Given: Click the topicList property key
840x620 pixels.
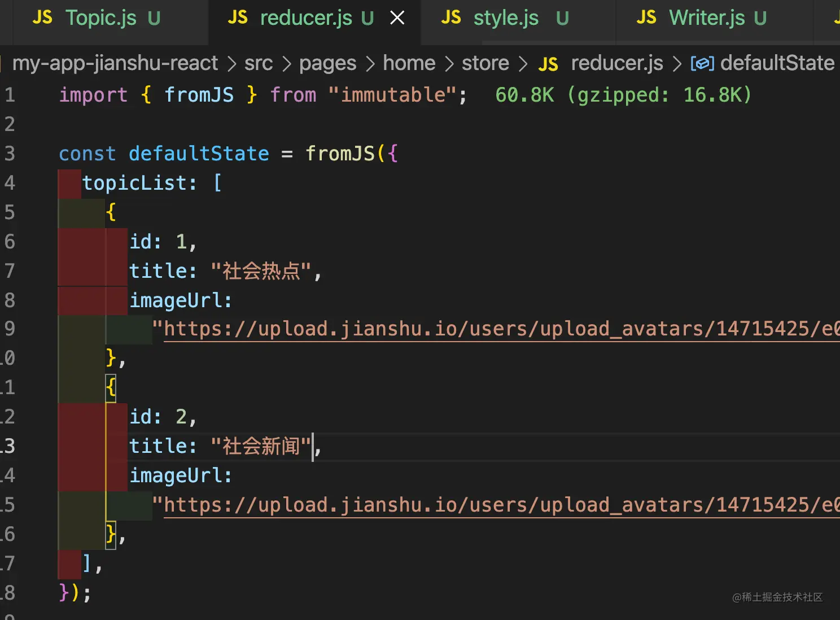Looking at the screenshot, I should click(134, 183).
